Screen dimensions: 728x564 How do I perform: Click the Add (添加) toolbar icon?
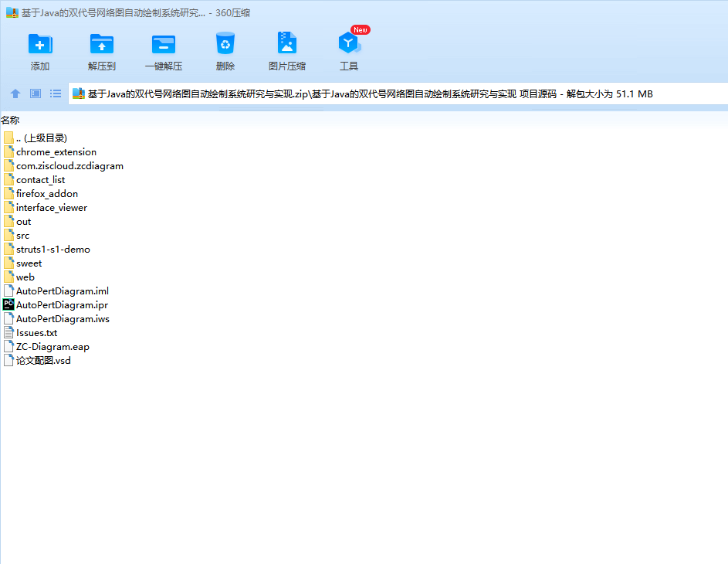(40, 44)
